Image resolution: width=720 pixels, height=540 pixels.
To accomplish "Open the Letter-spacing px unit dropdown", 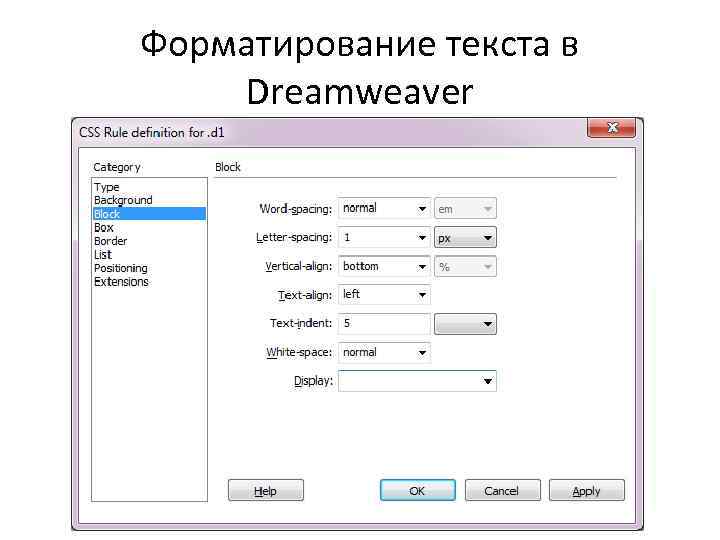I will pyautogui.click(x=465, y=237).
